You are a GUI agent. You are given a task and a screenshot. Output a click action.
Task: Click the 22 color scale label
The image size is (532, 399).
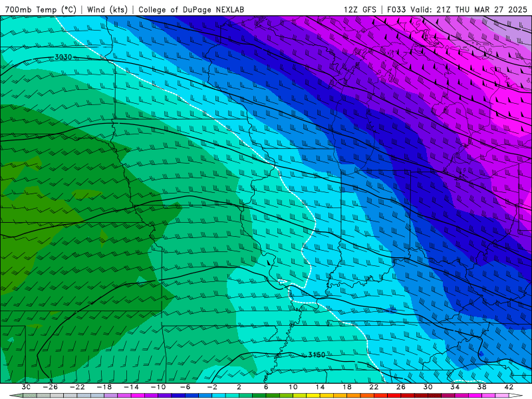point(374,387)
